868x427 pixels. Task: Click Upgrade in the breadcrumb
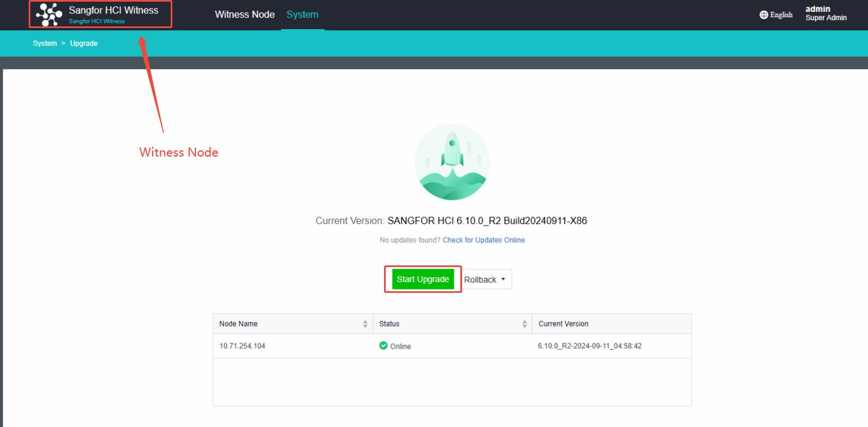tap(84, 43)
